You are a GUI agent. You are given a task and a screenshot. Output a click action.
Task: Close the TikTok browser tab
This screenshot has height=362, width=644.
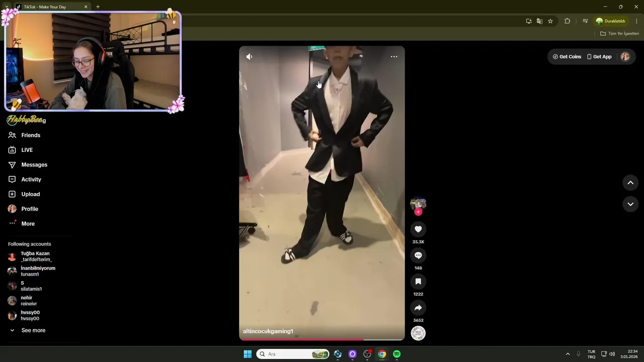(86, 7)
